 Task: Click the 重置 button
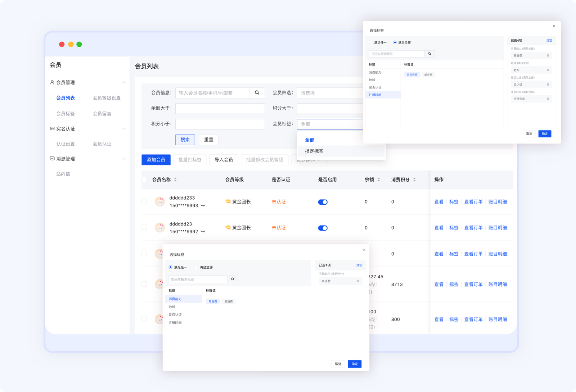click(209, 140)
